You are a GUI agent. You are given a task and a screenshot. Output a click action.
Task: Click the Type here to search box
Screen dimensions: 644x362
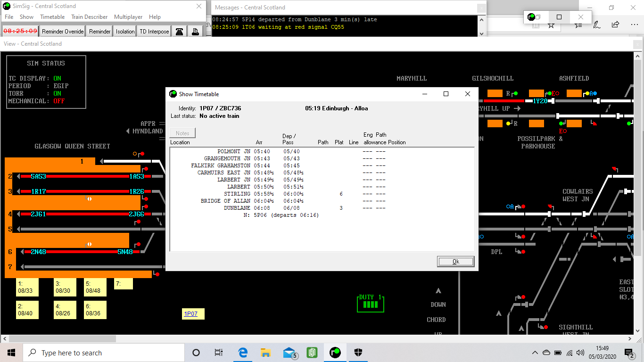(x=103, y=353)
